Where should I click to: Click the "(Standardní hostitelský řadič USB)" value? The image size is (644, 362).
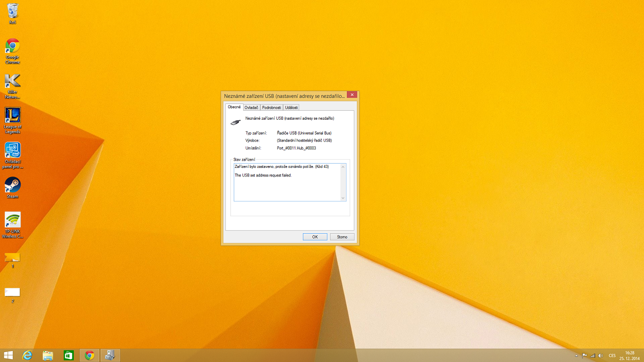click(304, 141)
